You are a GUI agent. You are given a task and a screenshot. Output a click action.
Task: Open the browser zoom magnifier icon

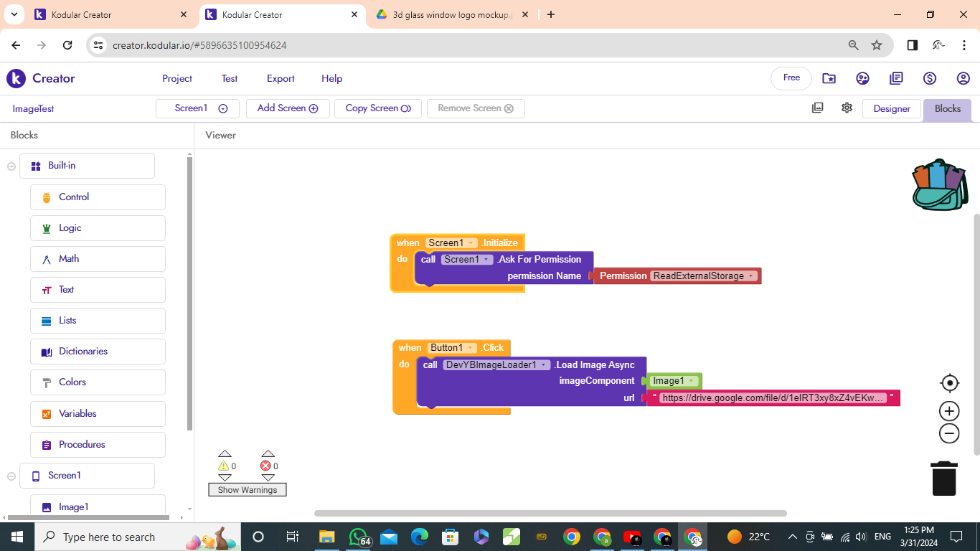pos(854,45)
